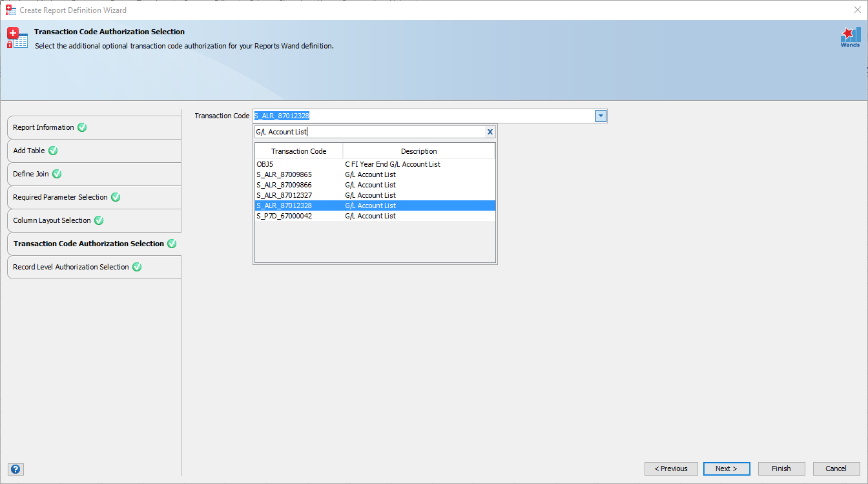The width and height of the screenshot is (868, 484).
Task: Click the Previous button
Action: click(x=671, y=468)
